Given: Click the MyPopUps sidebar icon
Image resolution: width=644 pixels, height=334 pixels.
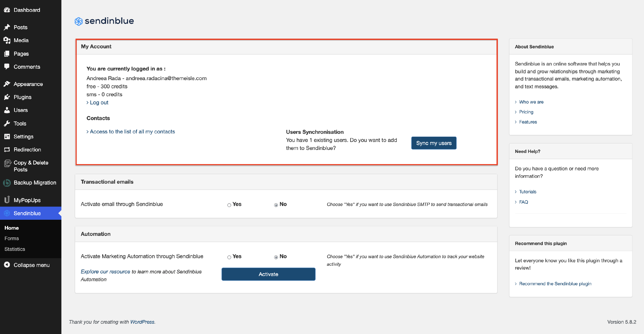Looking at the screenshot, I should (7, 200).
